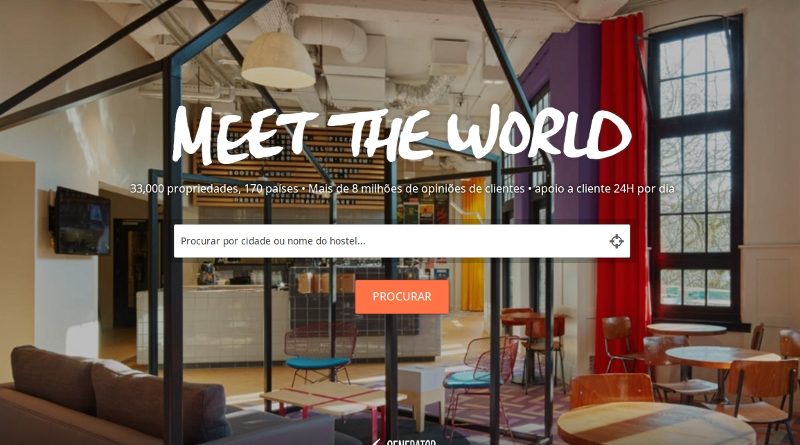
Task: Click the word MEET in the headline
Action: click(245, 135)
